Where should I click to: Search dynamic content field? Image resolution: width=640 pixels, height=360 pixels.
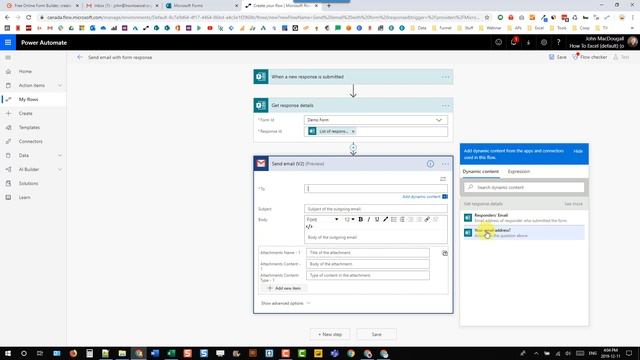coord(524,187)
